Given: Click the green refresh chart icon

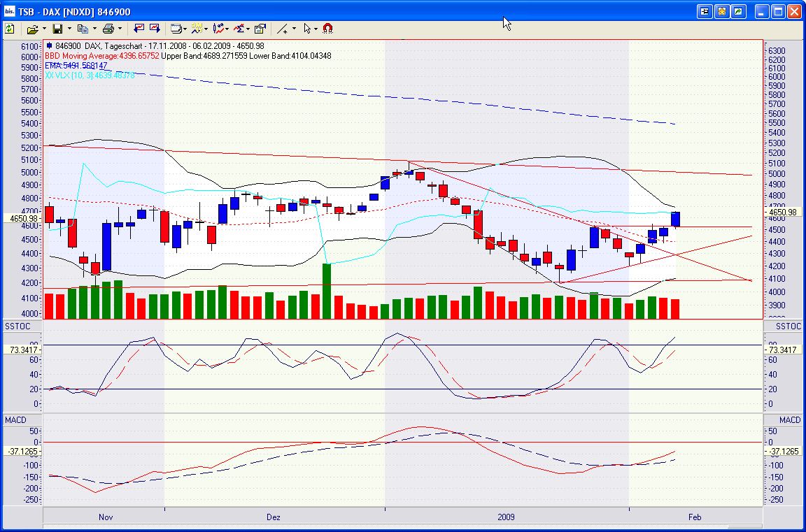Looking at the screenshot, I should 9,29.
